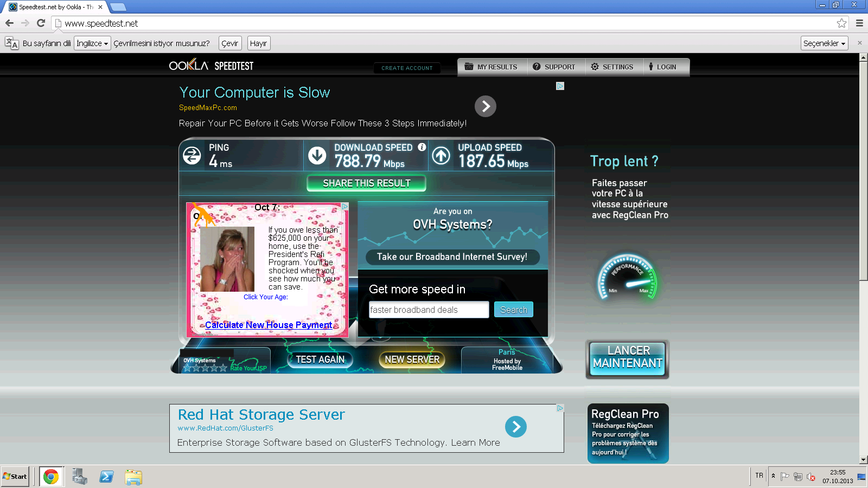The image size is (868, 488).
Task: Click the Chrome taskbar icon
Action: click(51, 477)
